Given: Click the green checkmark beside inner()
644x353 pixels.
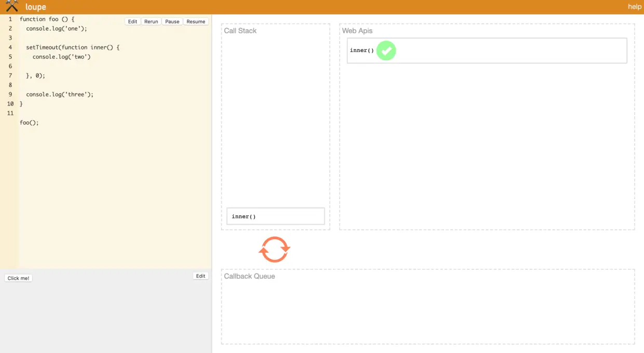Looking at the screenshot, I should click(x=386, y=50).
